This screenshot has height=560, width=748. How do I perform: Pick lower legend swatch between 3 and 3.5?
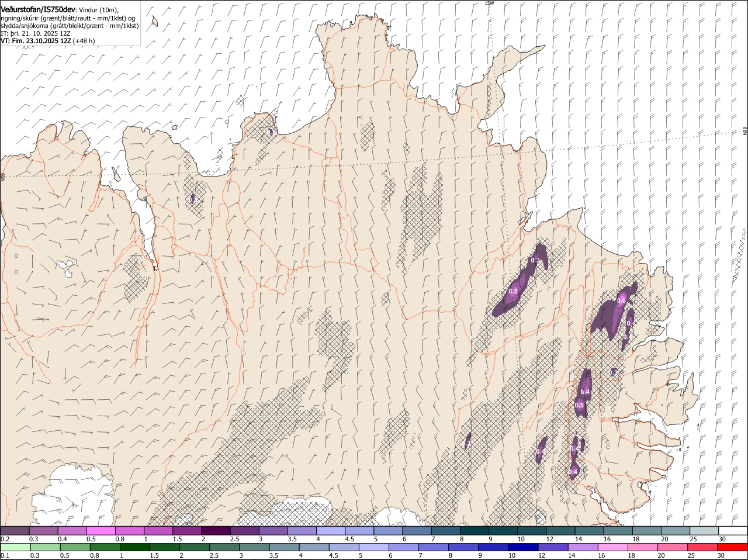click(254, 547)
